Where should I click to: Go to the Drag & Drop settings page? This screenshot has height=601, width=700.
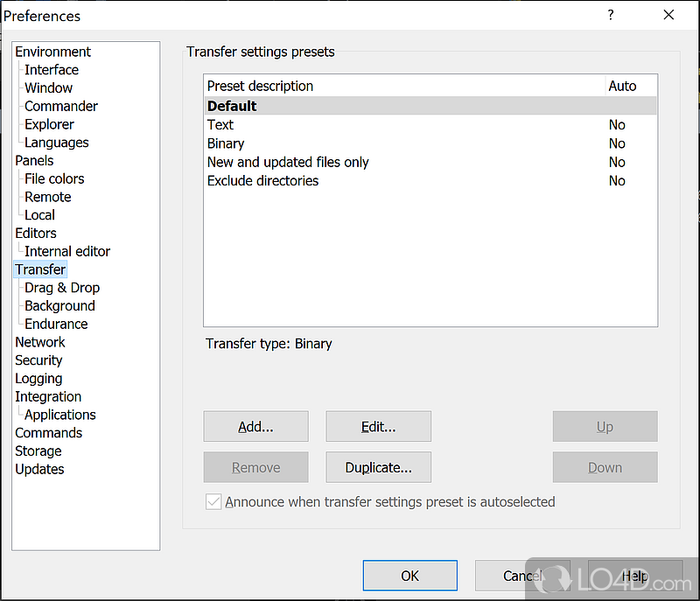(61, 288)
